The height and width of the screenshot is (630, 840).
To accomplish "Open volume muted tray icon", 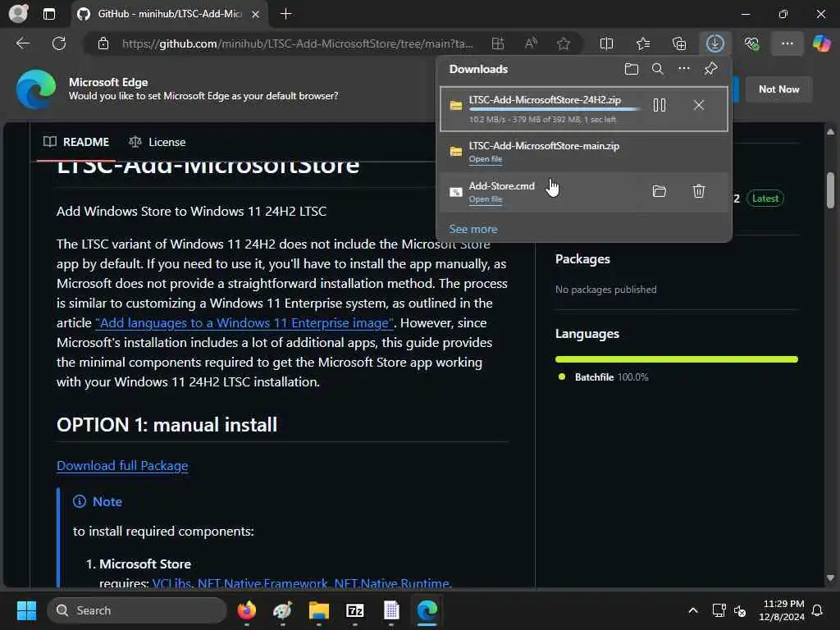I will (x=740, y=610).
